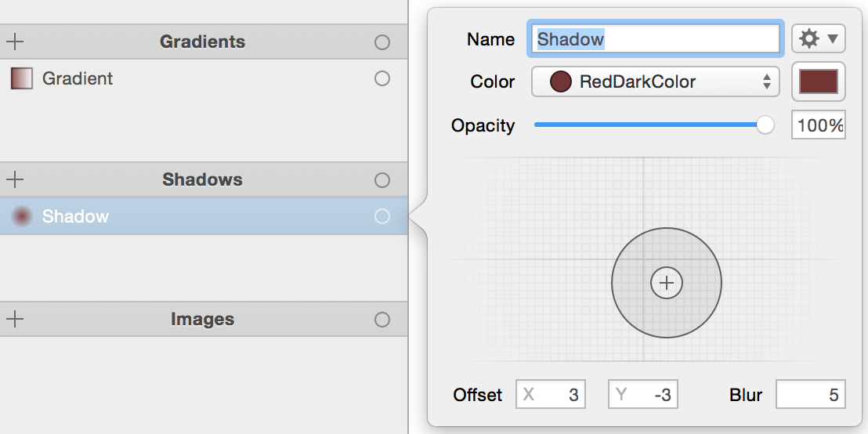Click the Gradient preview thumbnail icon

click(22, 78)
